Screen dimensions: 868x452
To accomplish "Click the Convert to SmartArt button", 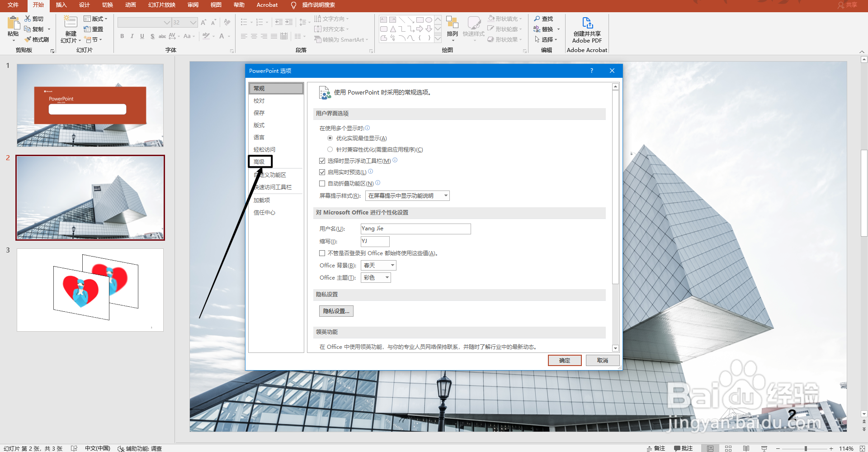I will 341,39.
